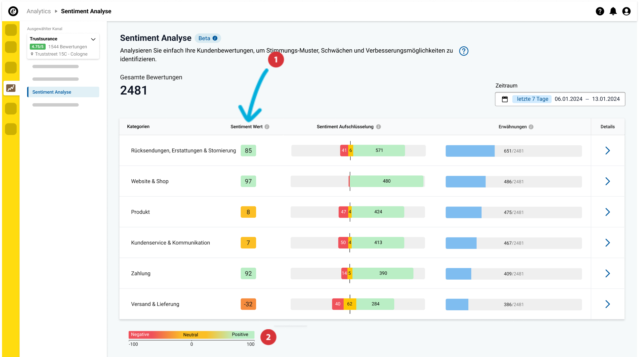Open details chevron for Zahlung row
Image resolution: width=644 pixels, height=357 pixels.
click(x=607, y=273)
